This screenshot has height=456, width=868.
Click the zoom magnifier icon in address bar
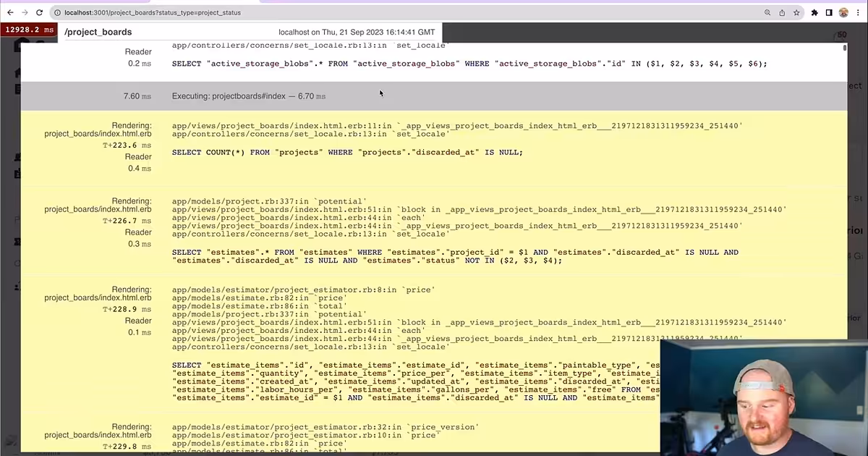767,12
